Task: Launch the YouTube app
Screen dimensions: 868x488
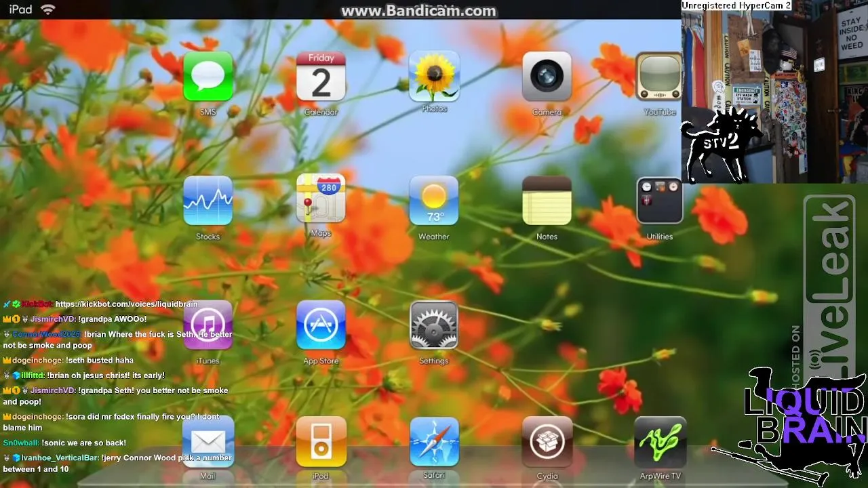Action: tap(660, 77)
